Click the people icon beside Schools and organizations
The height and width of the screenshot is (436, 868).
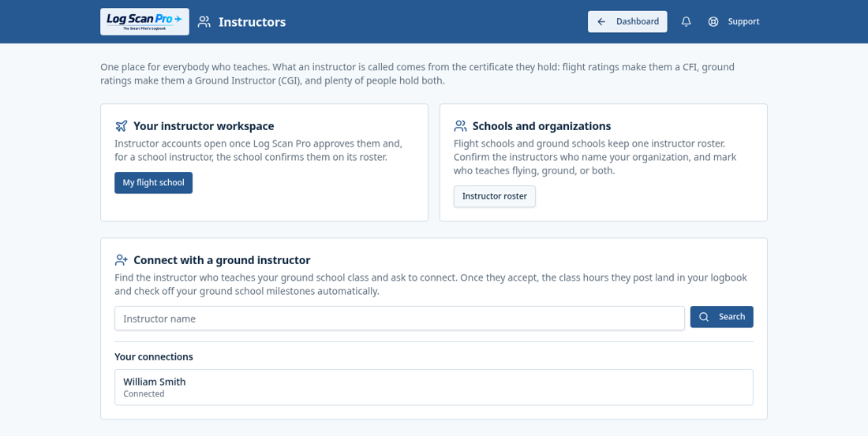coord(460,126)
